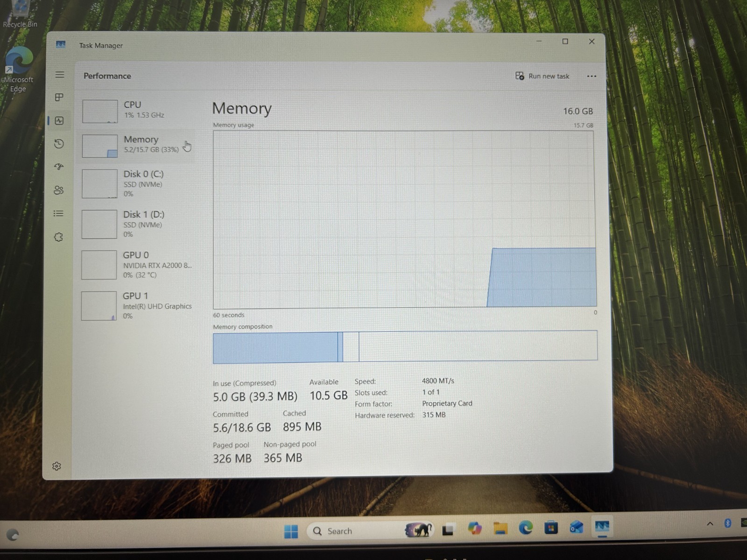The image size is (747, 560).
Task: Click the 365 MB non-paged pool value
Action: (283, 458)
